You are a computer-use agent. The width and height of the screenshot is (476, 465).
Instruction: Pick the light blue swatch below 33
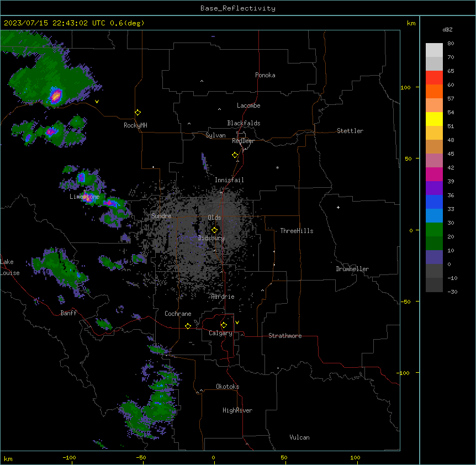point(434,216)
